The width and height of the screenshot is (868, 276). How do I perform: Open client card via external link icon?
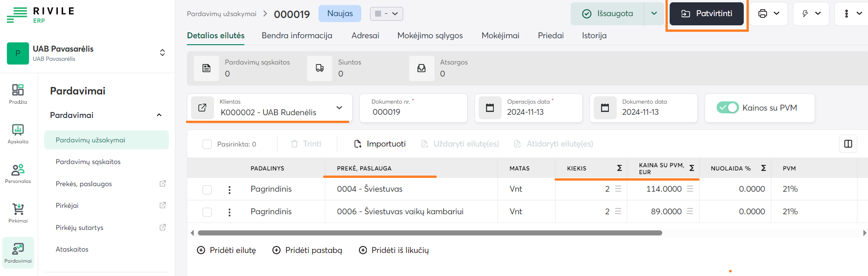(203, 108)
